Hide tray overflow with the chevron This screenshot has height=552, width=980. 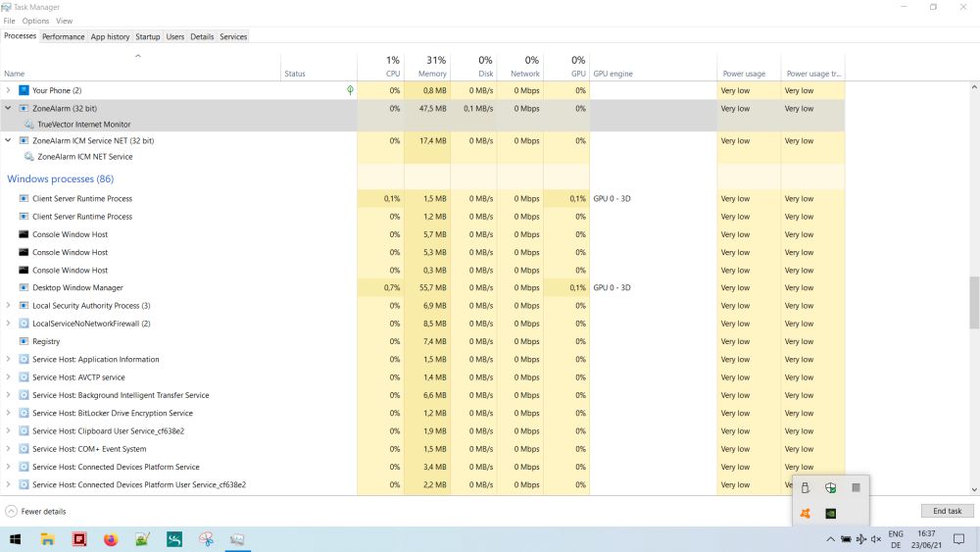830,539
